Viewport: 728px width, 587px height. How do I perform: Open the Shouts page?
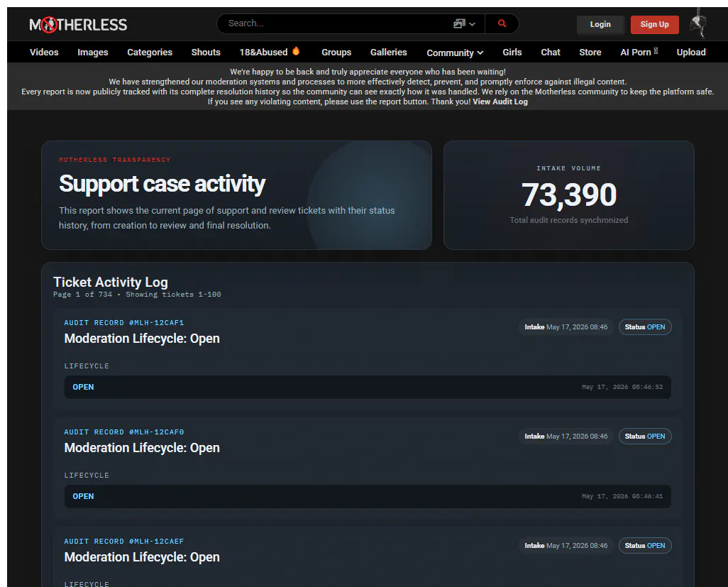pyautogui.click(x=206, y=52)
